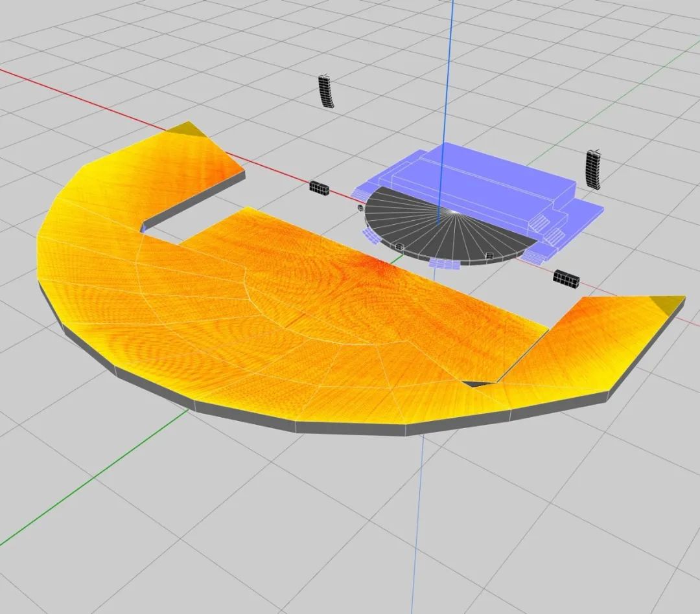Select the small fill speaker at stage far left
This screenshot has width=700, height=614.
(360, 208)
